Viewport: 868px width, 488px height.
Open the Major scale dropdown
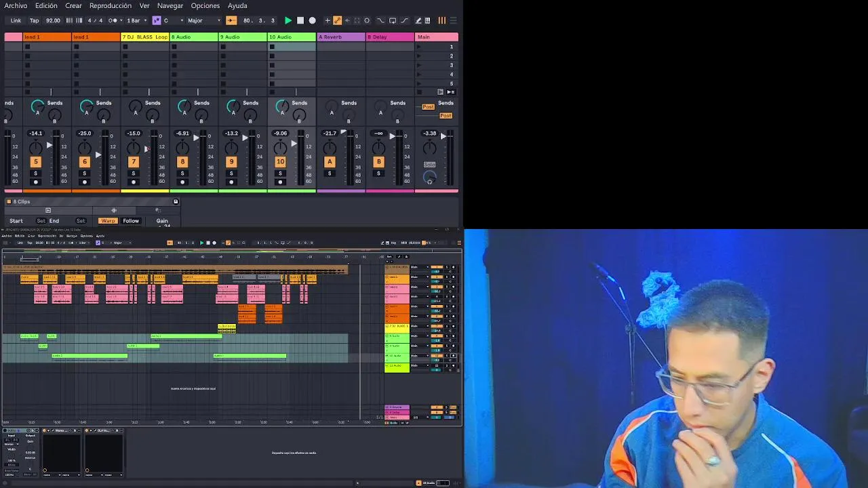click(x=204, y=20)
